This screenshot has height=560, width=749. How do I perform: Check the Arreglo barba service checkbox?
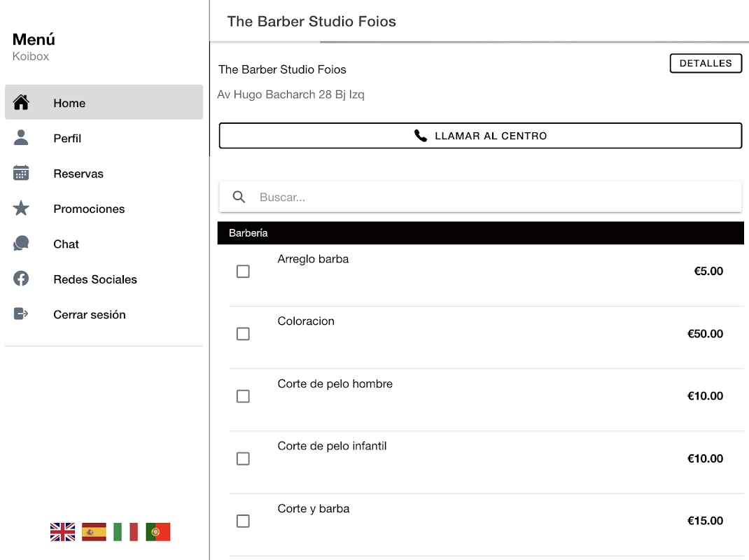[x=243, y=272]
